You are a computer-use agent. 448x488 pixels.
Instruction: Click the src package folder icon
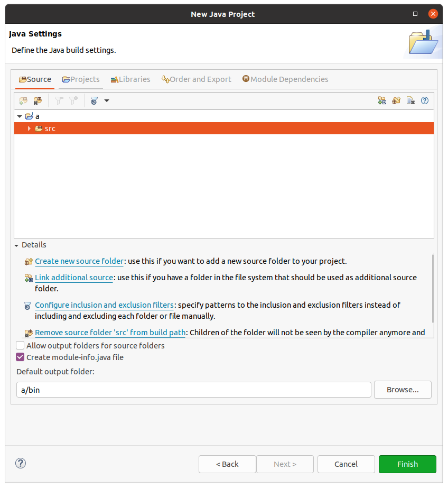(39, 128)
